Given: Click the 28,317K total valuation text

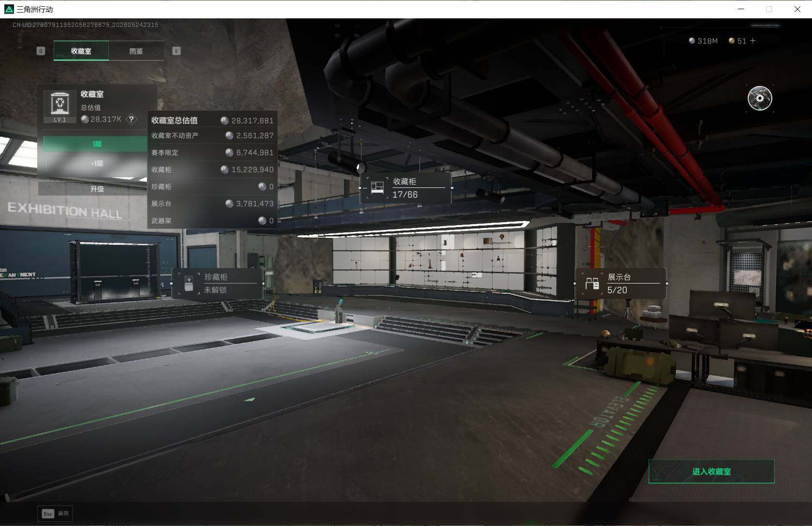Looking at the screenshot, I should pos(106,119).
